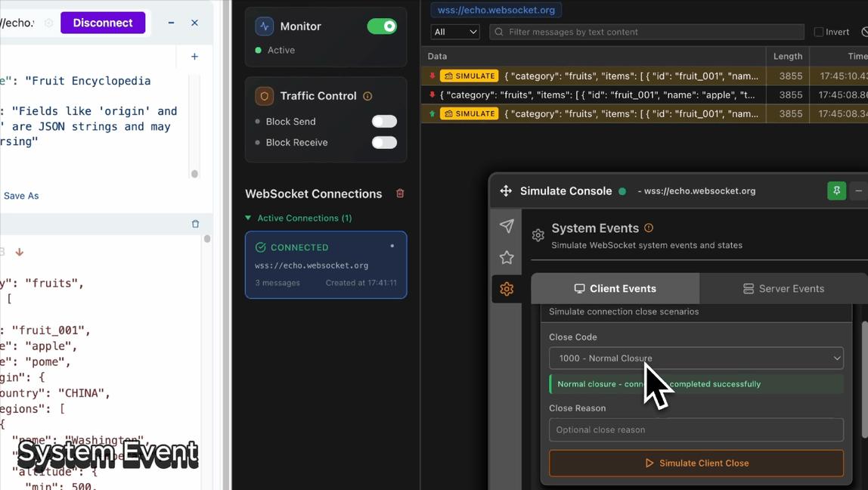Click the trash icon next to WebSocket Connections
The height and width of the screenshot is (490, 868).
click(399, 194)
